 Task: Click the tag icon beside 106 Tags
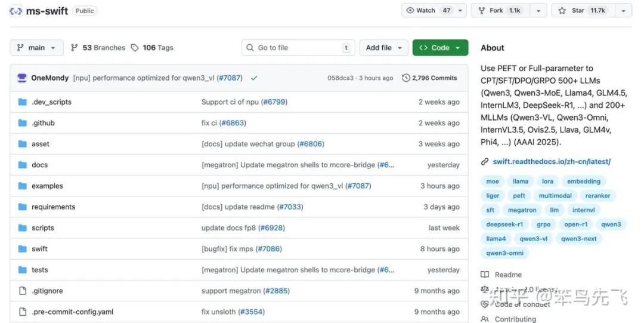(135, 48)
